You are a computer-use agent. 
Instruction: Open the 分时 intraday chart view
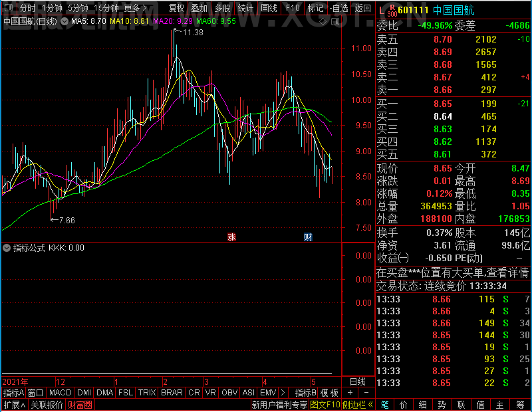27,8
